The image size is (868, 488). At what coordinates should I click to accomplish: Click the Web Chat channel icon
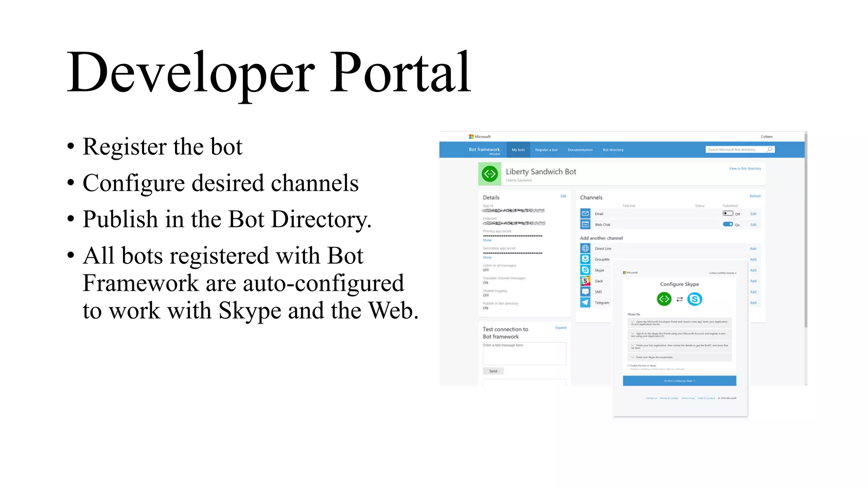pyautogui.click(x=585, y=225)
